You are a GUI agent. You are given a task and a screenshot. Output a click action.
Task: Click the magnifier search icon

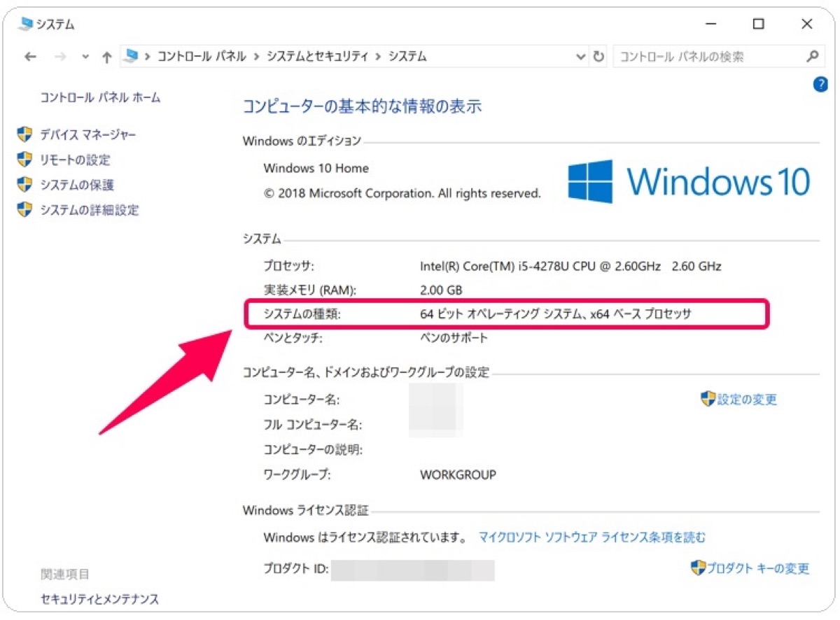(x=812, y=56)
